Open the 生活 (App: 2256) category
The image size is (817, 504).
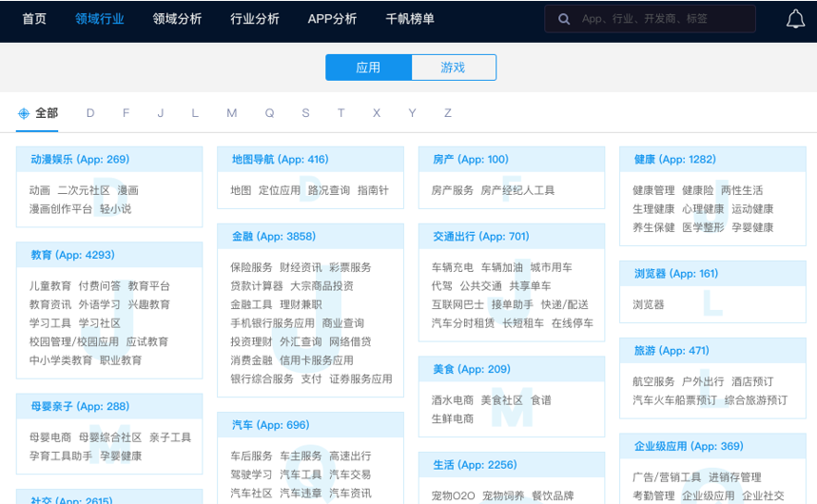[x=475, y=465]
